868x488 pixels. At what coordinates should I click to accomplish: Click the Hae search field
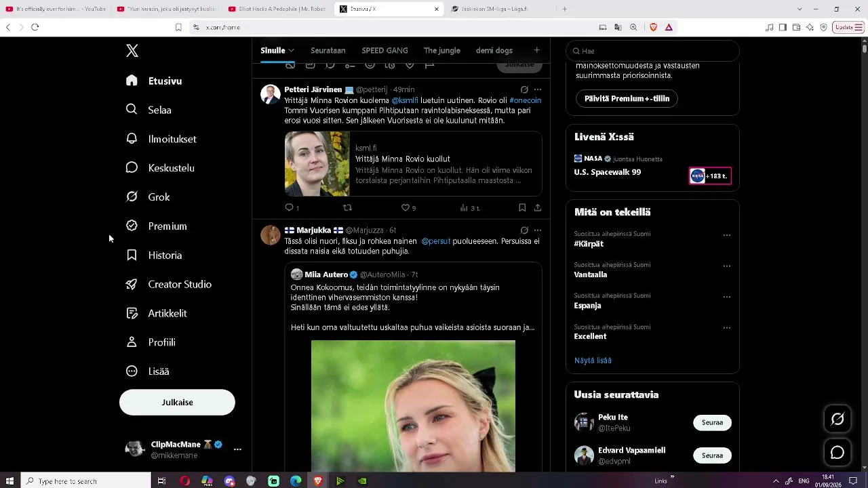[x=652, y=51]
